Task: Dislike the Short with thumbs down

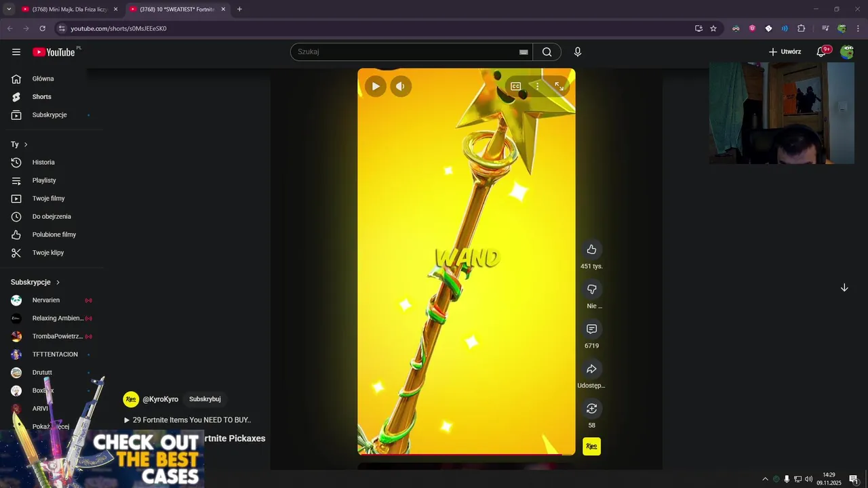Action: [x=591, y=289]
